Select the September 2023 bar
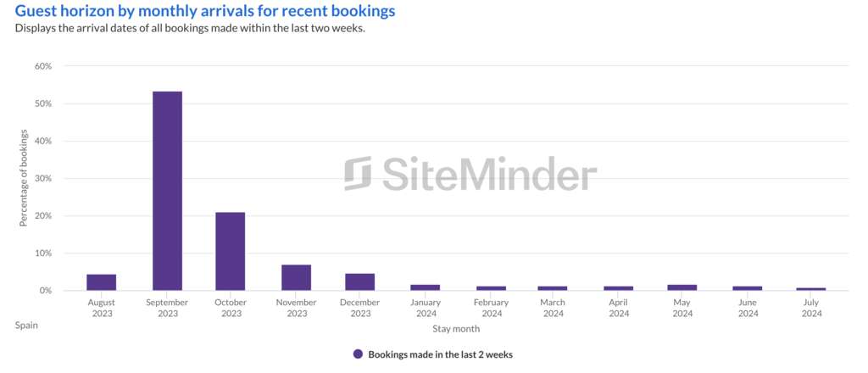 [167, 191]
